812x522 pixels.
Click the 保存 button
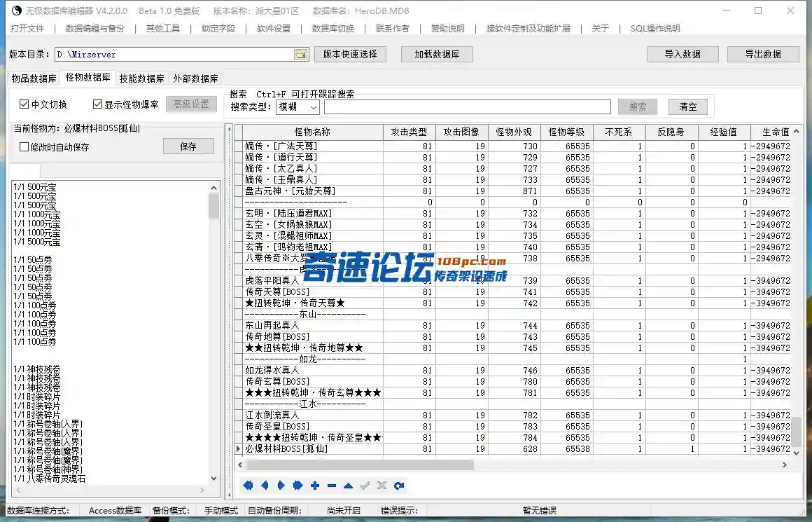pos(188,146)
